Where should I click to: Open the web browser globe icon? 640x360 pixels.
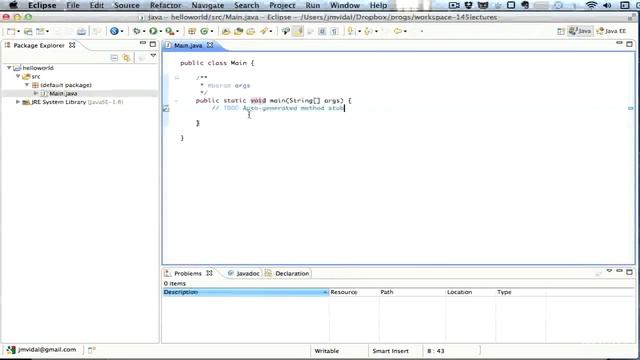[114, 31]
